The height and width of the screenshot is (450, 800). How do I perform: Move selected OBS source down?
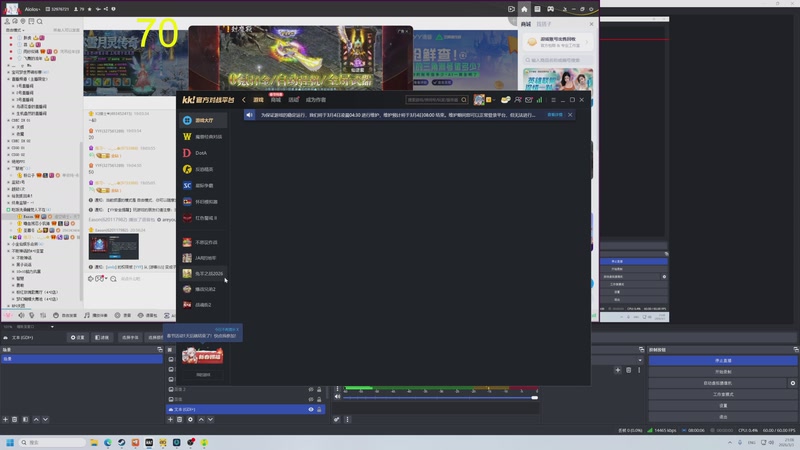coord(210,419)
